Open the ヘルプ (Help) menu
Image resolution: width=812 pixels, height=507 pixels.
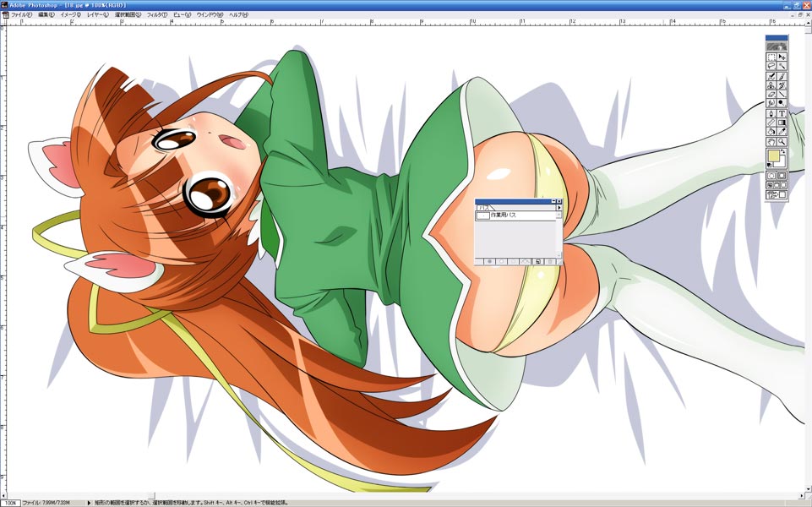[x=239, y=15]
